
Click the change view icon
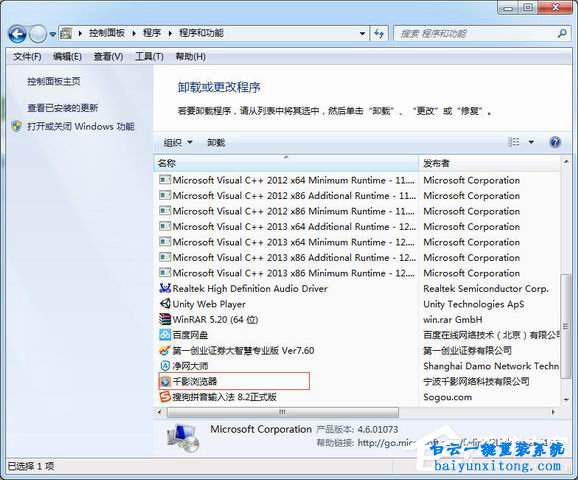pos(513,142)
